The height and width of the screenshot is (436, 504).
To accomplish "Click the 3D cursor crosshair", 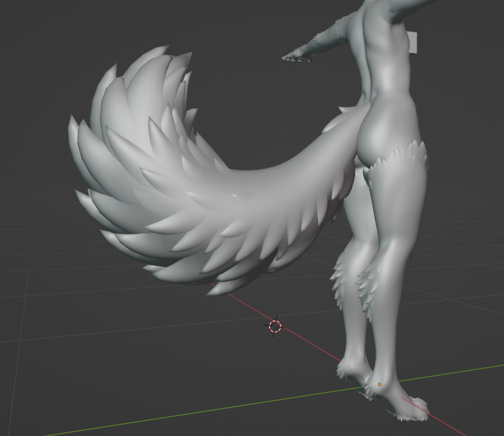I will 275,326.
